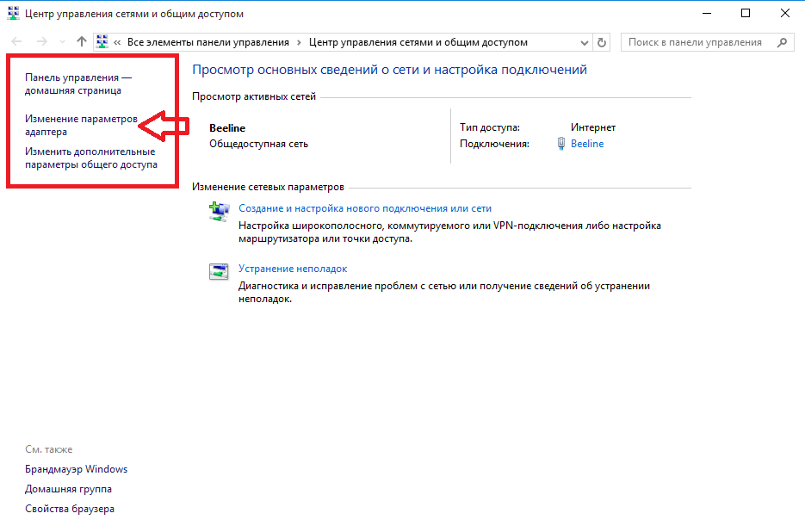Open the "Устранение неполадок" link
This screenshot has height=532, width=805.
[x=293, y=269]
